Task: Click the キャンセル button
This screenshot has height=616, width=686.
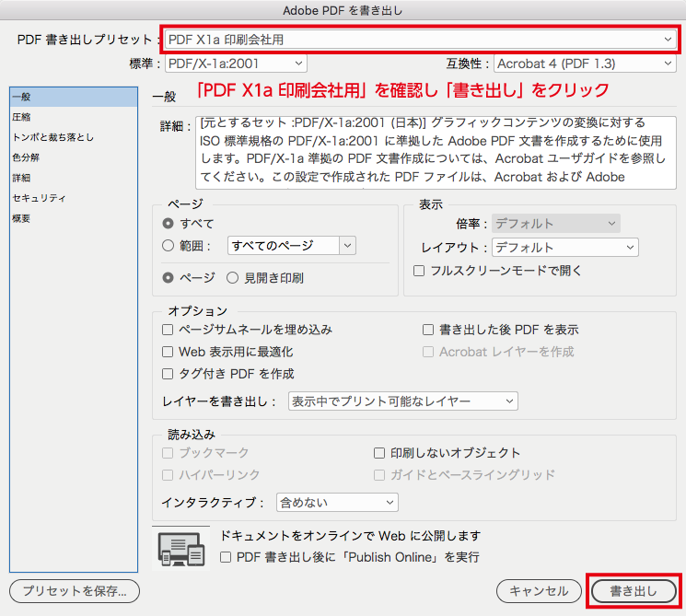Action: 539,591
